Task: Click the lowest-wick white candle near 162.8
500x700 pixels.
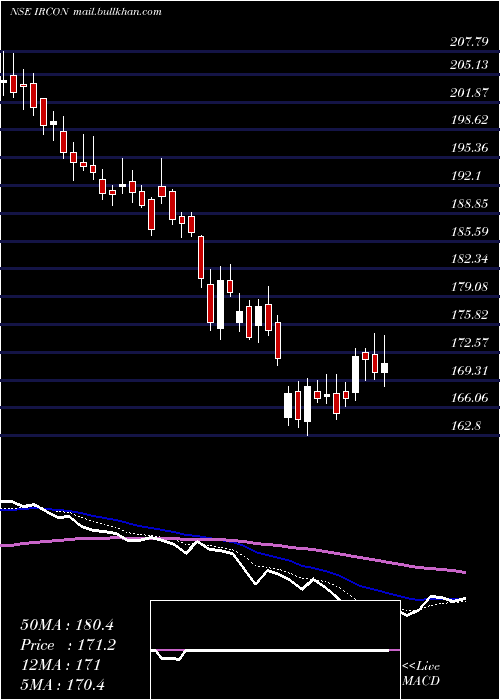Action: (x=307, y=404)
